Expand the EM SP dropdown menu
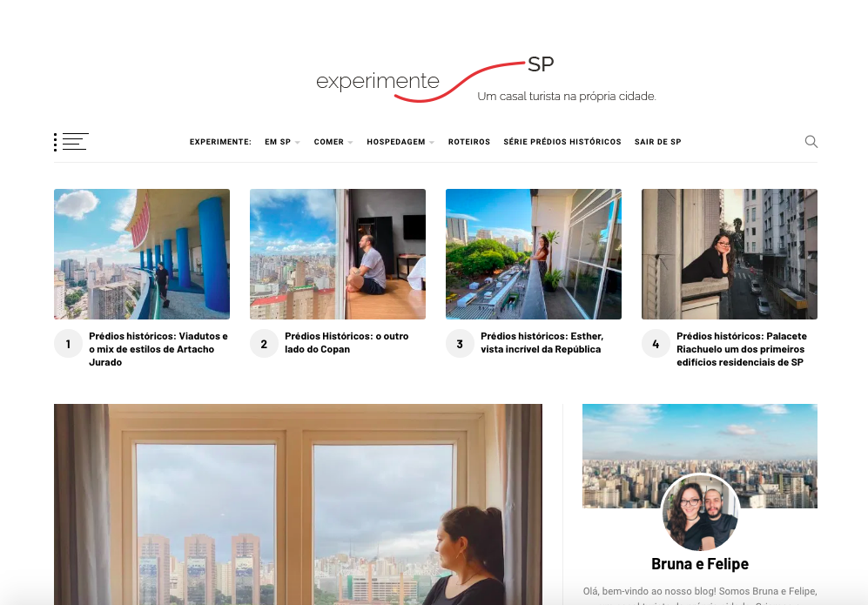The width and height of the screenshot is (868, 605). 282,142
